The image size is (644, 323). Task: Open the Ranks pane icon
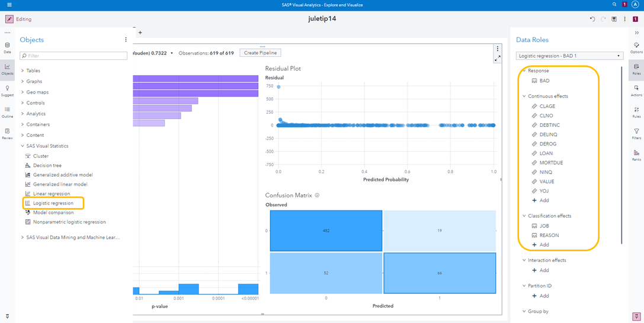[x=636, y=155]
